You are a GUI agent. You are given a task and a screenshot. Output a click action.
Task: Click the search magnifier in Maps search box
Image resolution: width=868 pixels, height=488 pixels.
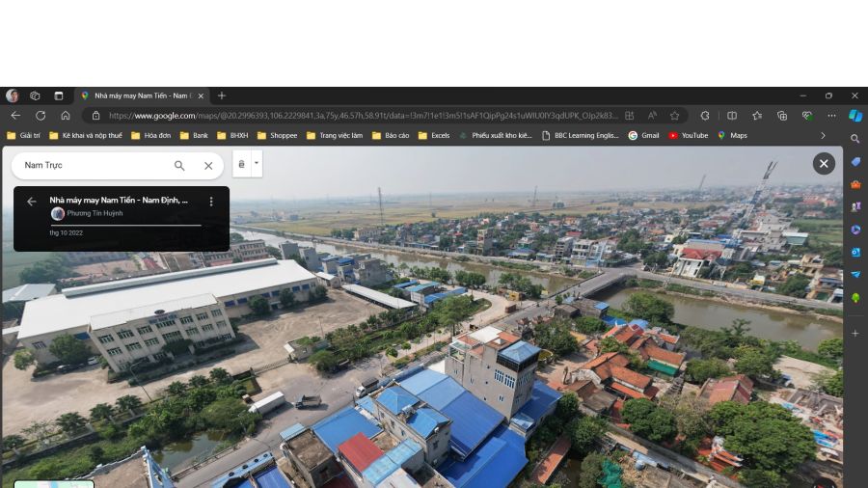click(179, 166)
